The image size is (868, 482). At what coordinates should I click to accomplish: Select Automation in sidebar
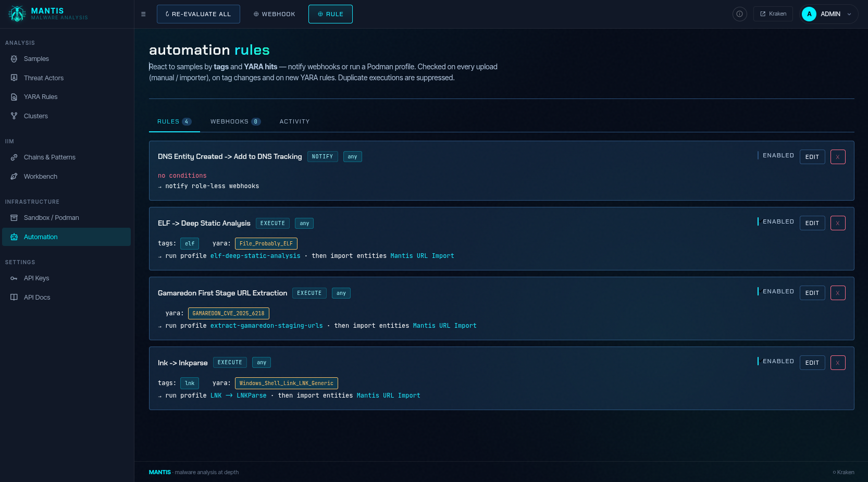pos(66,237)
